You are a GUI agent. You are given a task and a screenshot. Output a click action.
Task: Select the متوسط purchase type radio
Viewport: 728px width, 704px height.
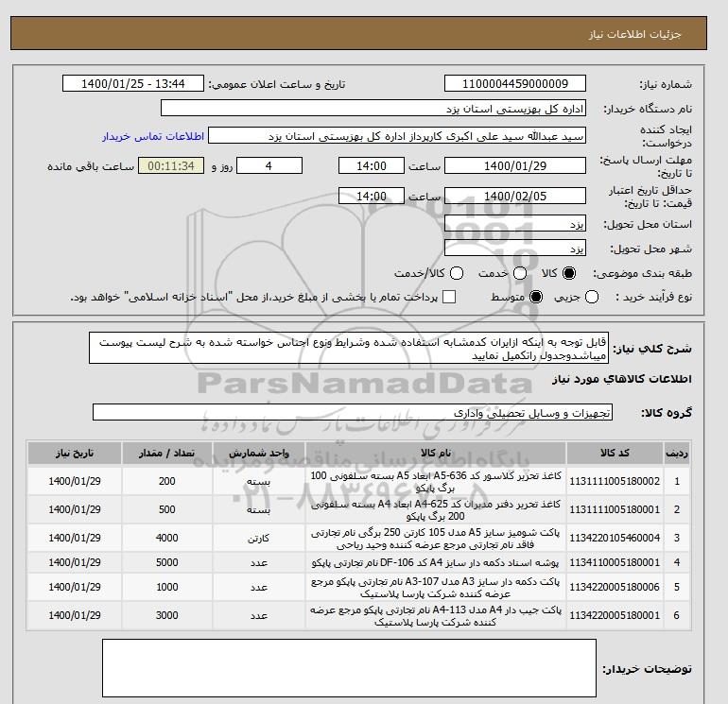pos(536,297)
